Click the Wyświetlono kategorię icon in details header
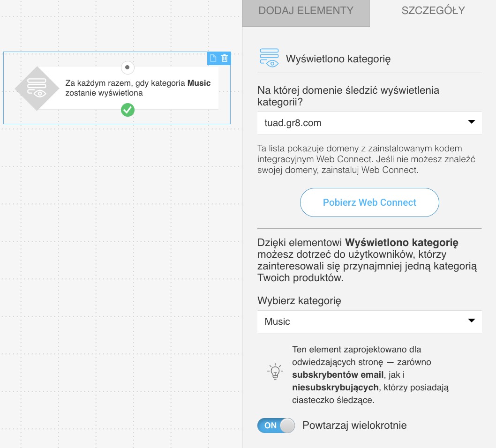 pyautogui.click(x=269, y=58)
